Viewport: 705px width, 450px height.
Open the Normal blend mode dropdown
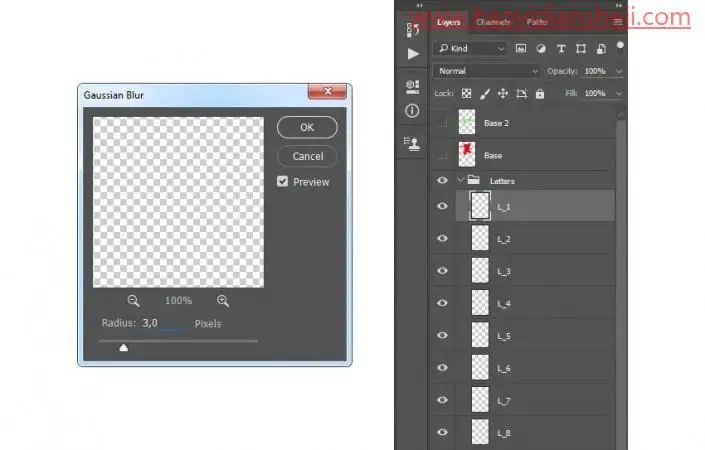coord(486,71)
